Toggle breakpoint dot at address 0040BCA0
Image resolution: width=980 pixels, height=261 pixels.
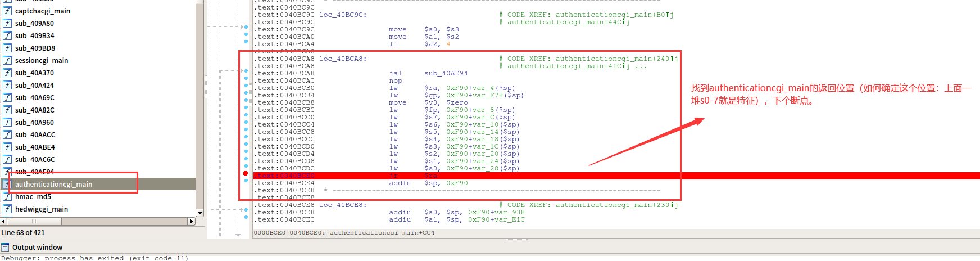point(246,34)
